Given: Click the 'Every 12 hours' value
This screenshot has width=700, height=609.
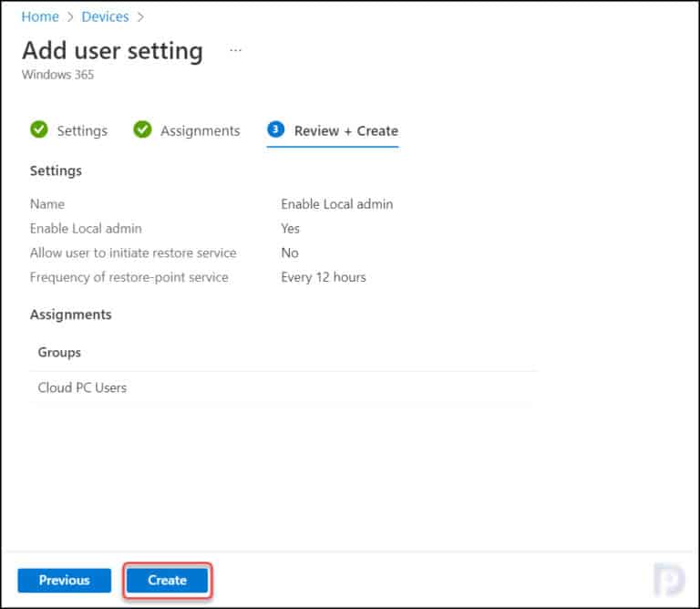Looking at the screenshot, I should click(324, 277).
